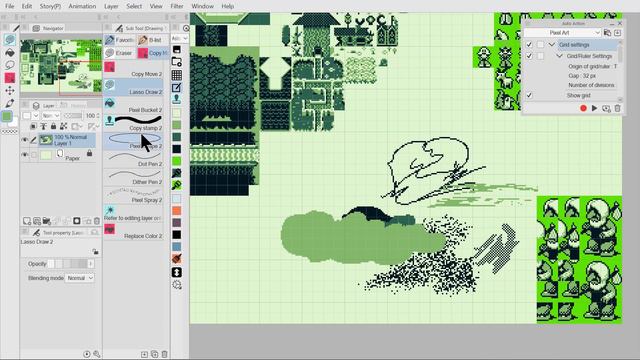Select the Copy stamp 2 sub tool
Viewport: 640px width, 360px height.
[133, 122]
